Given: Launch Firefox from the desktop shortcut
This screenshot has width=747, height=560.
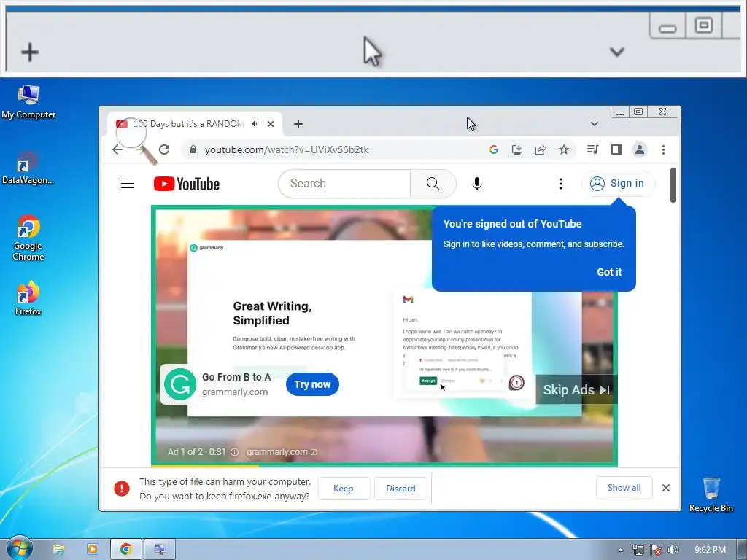Looking at the screenshot, I should tap(28, 298).
